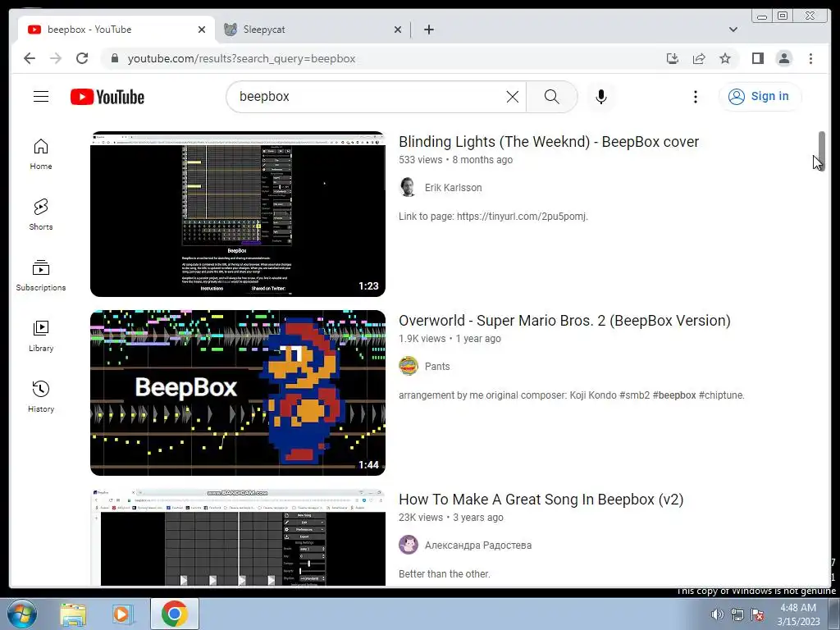Visit Александра Радостева channel name
This screenshot has height=630, width=840.
pos(478,546)
